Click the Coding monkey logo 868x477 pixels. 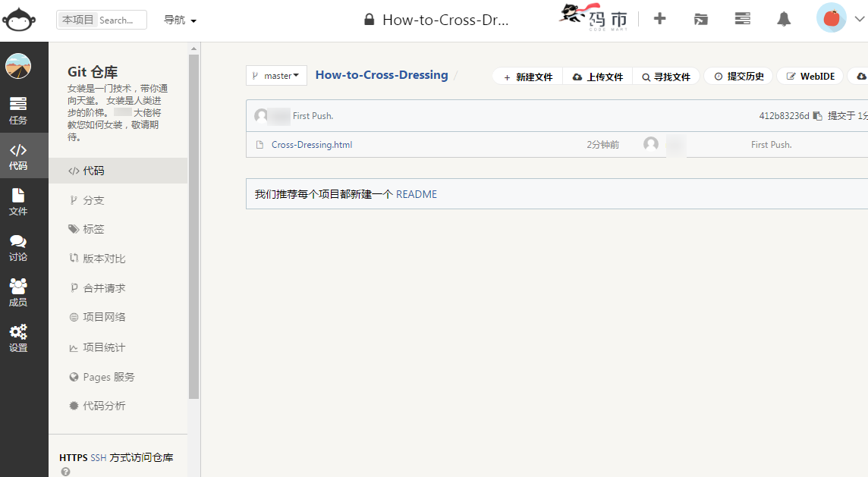(19, 20)
